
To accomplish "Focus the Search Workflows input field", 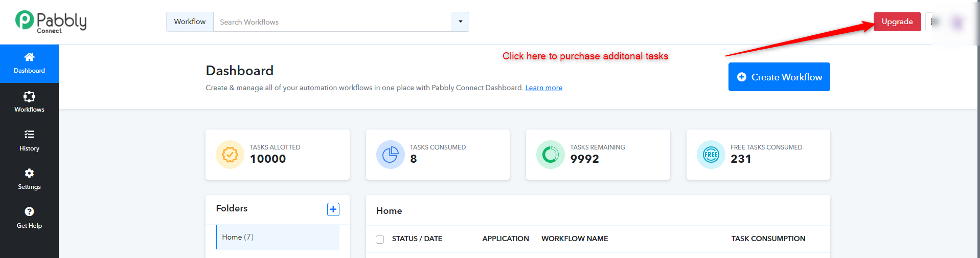I will [x=332, y=22].
